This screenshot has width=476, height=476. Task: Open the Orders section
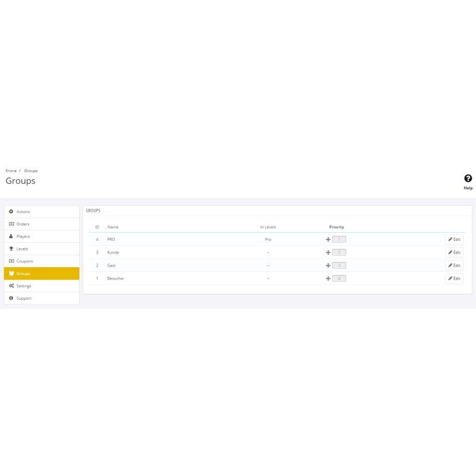[x=23, y=224]
